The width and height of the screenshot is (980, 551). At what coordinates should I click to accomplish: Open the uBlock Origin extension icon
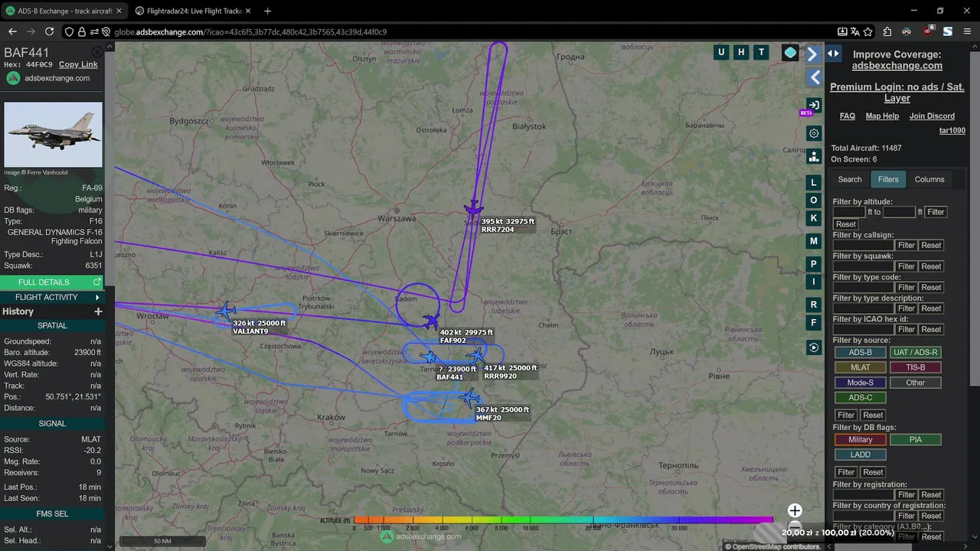click(928, 31)
